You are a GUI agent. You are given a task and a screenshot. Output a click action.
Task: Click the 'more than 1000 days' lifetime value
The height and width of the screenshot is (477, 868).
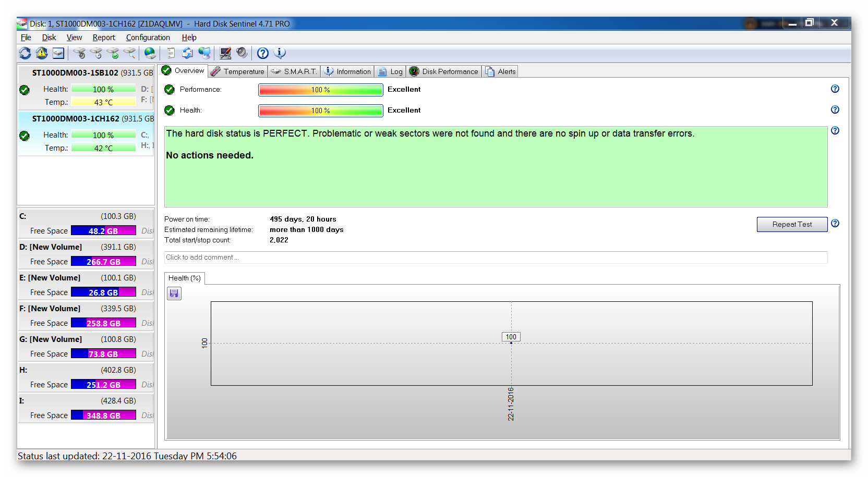[307, 230]
